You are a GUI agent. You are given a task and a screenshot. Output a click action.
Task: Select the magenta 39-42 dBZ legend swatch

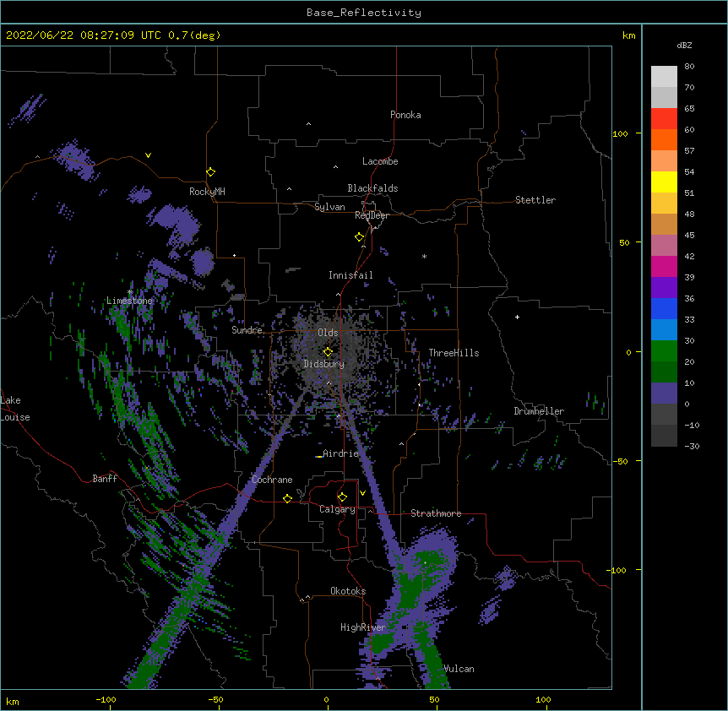[664, 266]
